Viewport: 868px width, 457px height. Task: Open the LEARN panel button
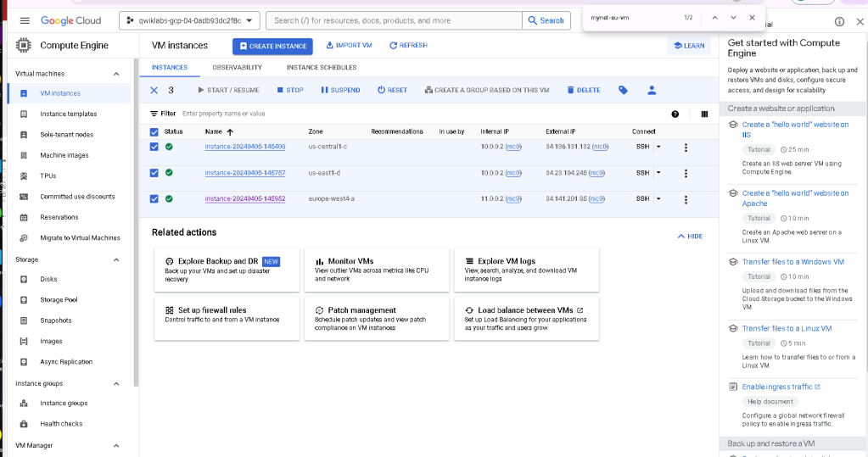coord(689,46)
